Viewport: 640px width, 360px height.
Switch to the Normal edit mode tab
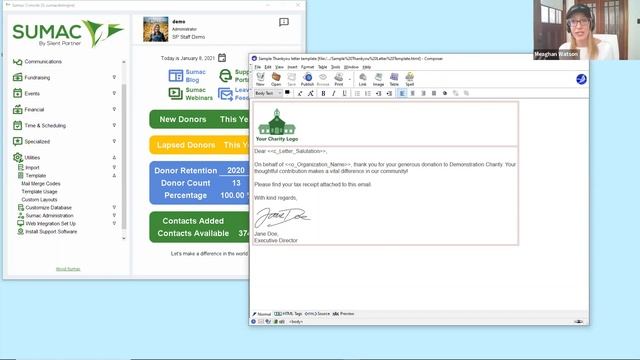[x=262, y=314]
